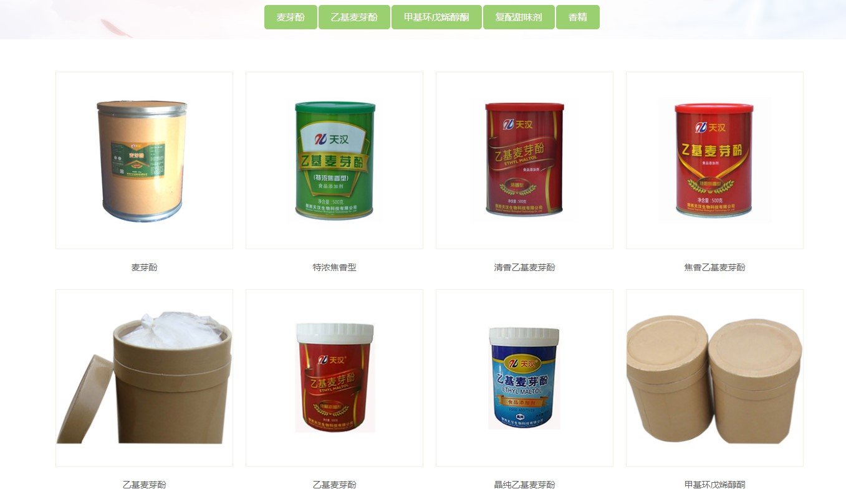Choose the 复配甜味剂 category tab
The height and width of the screenshot is (504, 846).
(519, 17)
